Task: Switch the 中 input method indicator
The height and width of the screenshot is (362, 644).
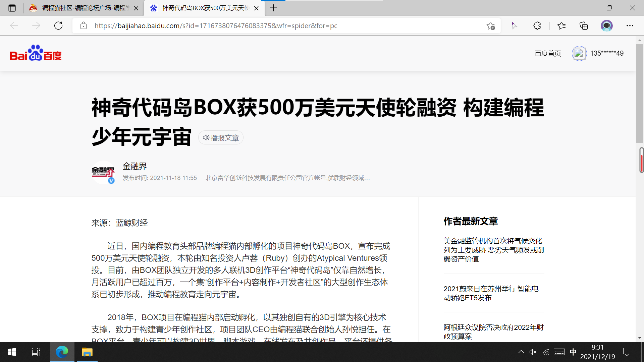Action: point(573,352)
